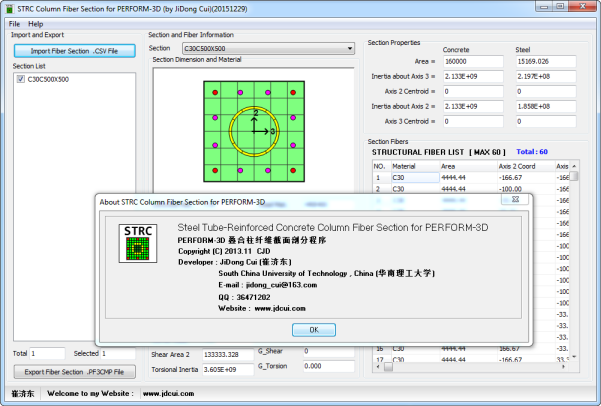Click Shear Area 2 field 133333.328
601x406 pixels.
[228, 355]
